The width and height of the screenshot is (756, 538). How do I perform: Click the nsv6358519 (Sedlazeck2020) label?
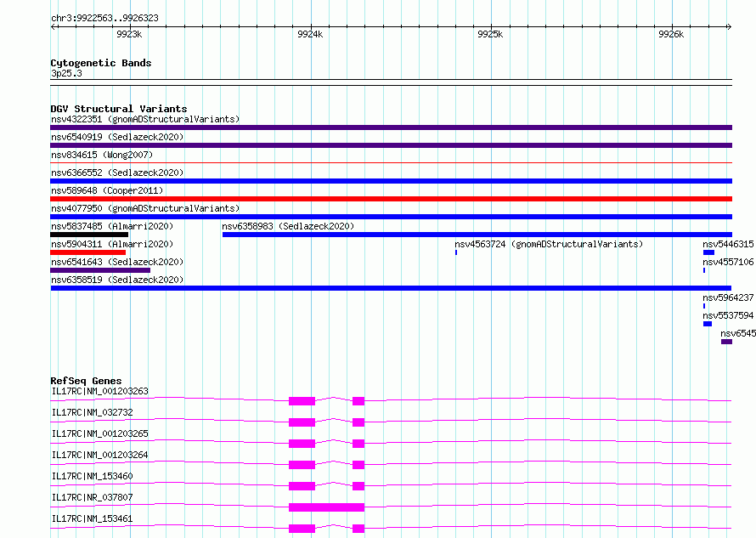[x=117, y=280]
